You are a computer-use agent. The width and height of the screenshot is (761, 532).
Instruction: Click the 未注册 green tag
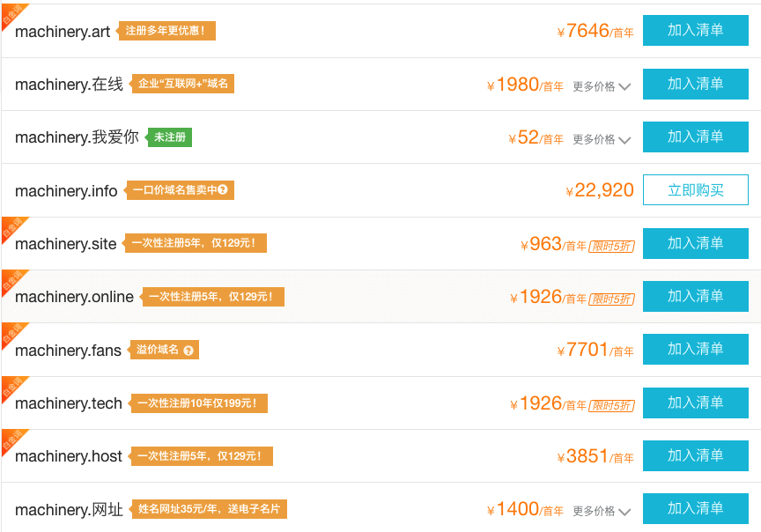[170, 137]
